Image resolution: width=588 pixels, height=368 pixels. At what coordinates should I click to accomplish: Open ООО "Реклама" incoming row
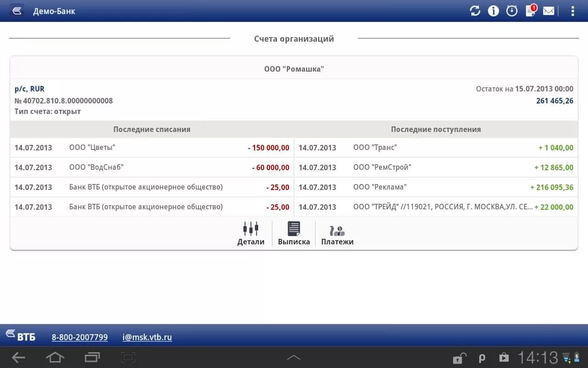click(436, 187)
